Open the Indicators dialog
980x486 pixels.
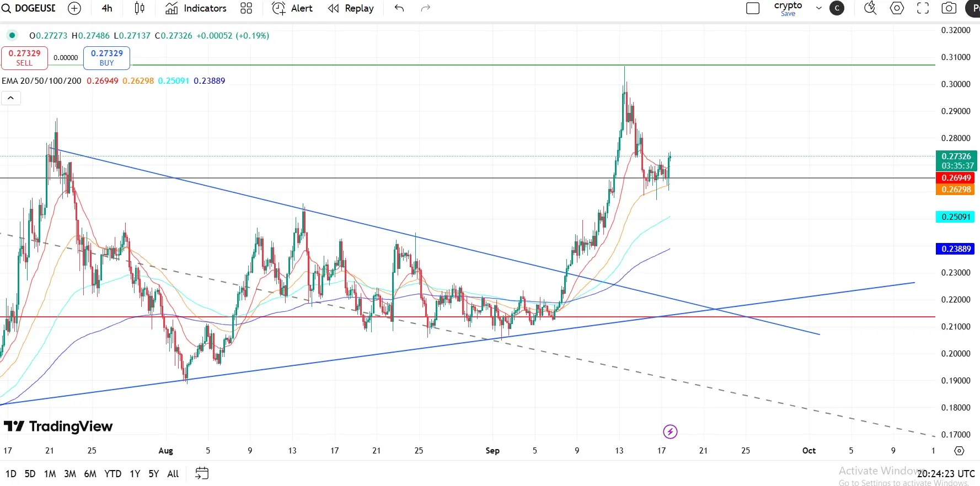coord(196,8)
